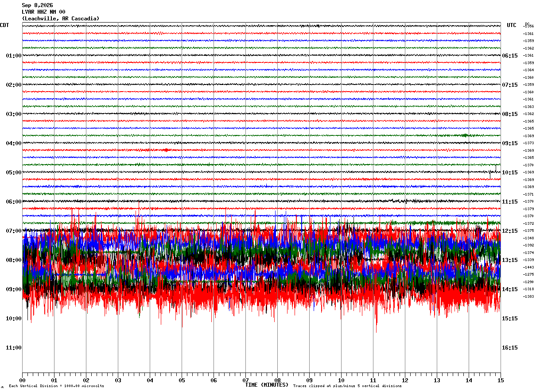This screenshot has height=392, width=536.
Task: Select the 09:00 CDT row label
Action: pos(14,289)
